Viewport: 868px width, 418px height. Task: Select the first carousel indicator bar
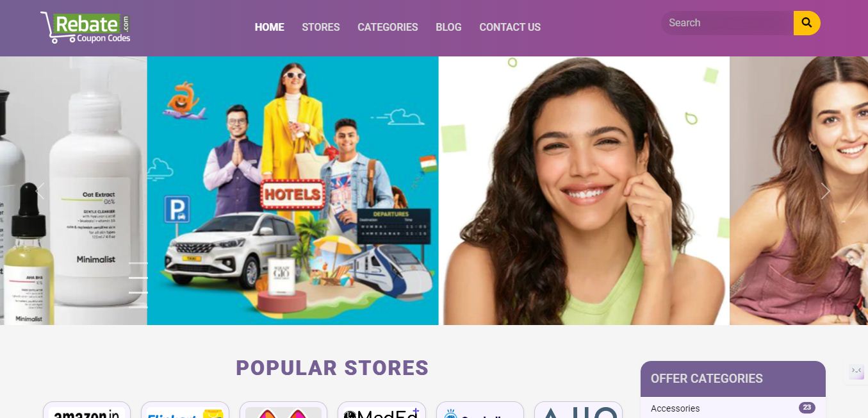pyautogui.click(x=138, y=263)
